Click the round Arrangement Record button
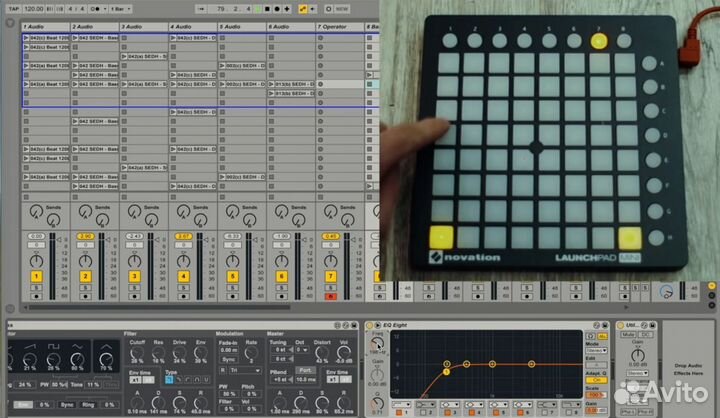Screen dimensions: 720x418 [277, 9]
